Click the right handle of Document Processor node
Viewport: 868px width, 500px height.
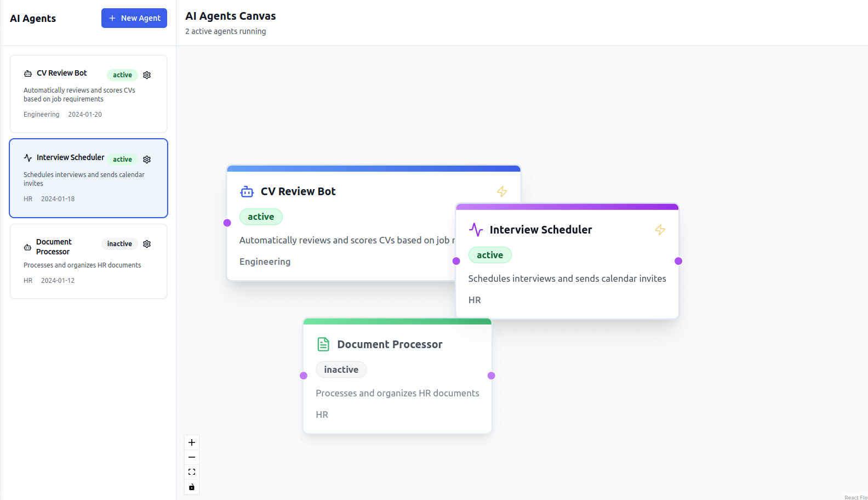pyautogui.click(x=492, y=376)
